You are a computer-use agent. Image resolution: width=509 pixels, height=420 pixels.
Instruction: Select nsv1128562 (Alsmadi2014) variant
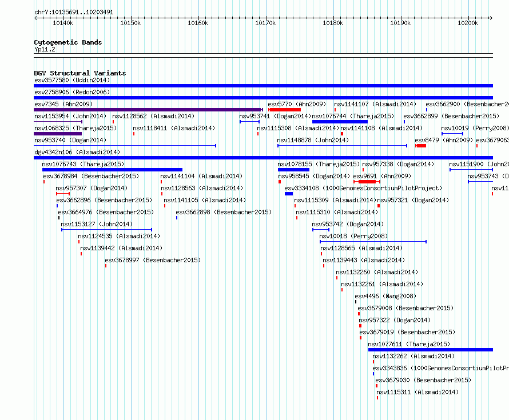pos(153,116)
